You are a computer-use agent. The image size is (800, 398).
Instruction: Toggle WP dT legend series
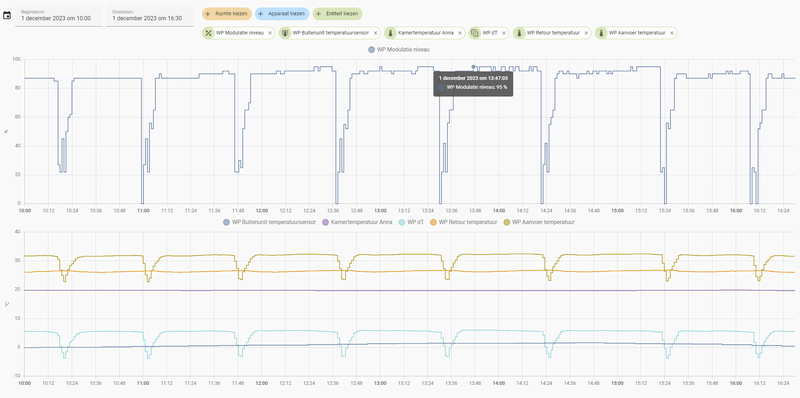click(411, 222)
